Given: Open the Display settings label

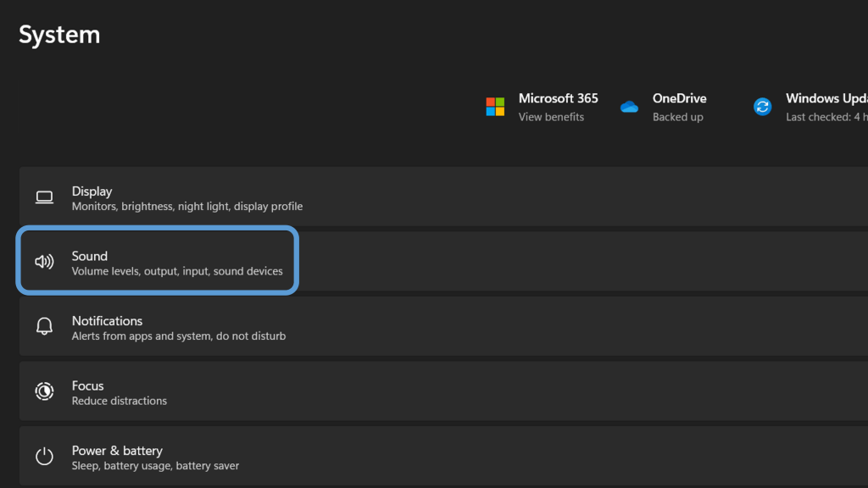Looking at the screenshot, I should (92, 191).
